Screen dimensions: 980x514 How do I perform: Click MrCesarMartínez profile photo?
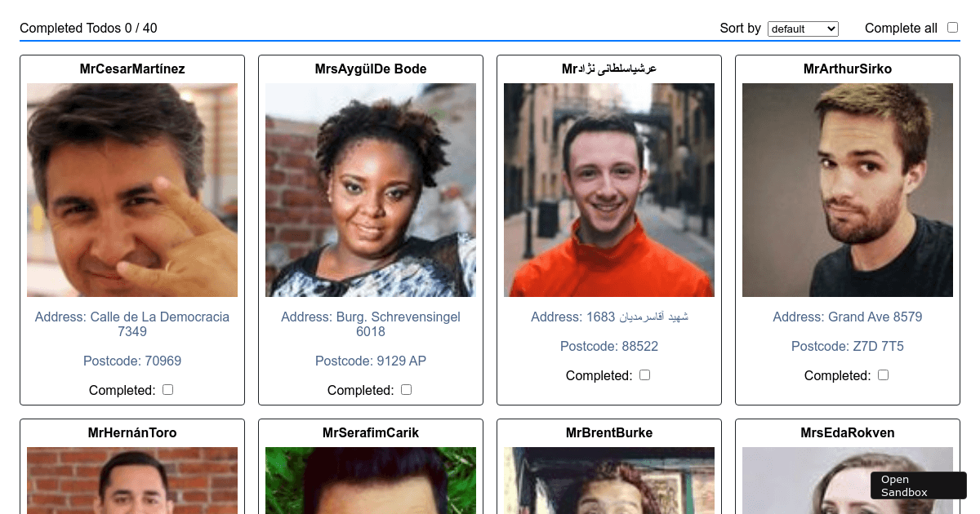point(132,190)
